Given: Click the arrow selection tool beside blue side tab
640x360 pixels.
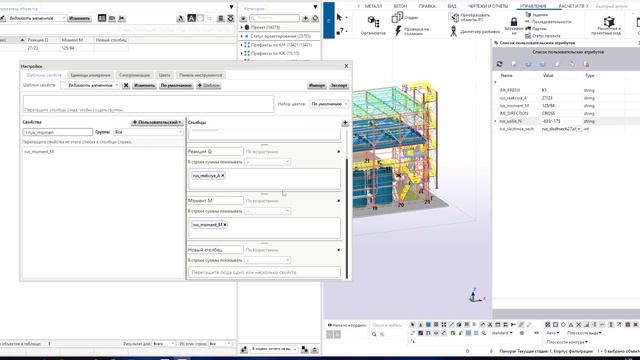Looking at the screenshot, I should coord(339,17).
